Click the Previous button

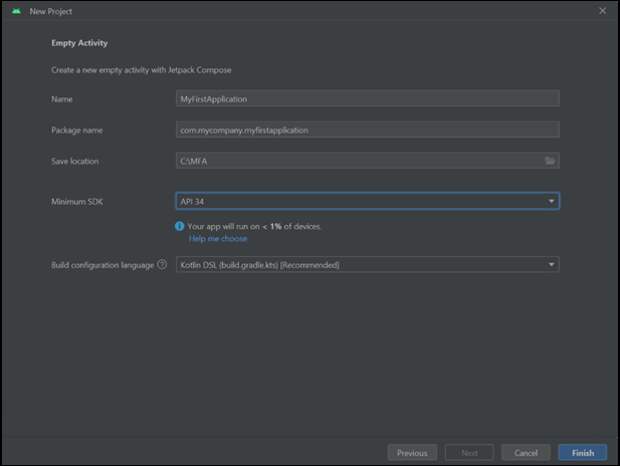point(412,453)
